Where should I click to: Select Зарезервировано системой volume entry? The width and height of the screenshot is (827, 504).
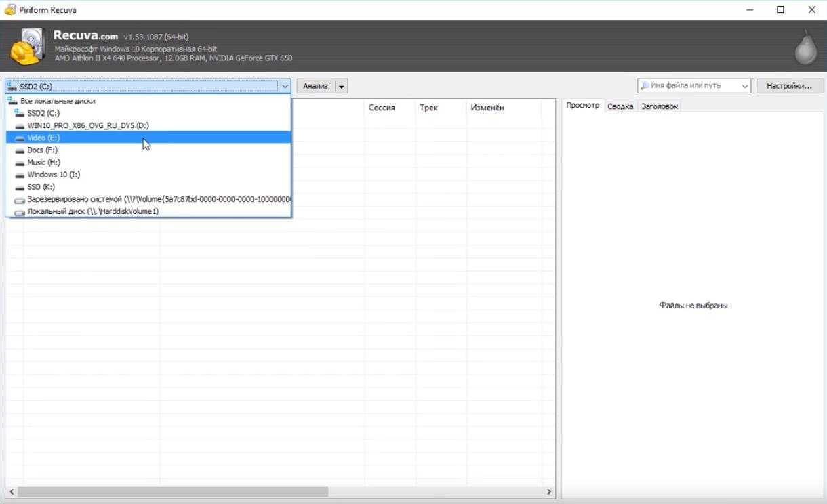pos(148,199)
